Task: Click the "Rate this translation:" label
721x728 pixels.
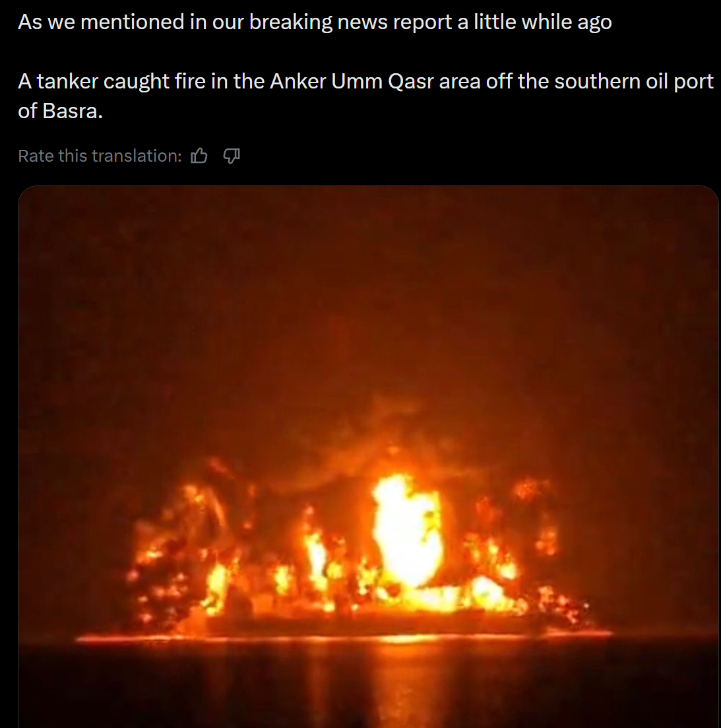Action: 100,156
